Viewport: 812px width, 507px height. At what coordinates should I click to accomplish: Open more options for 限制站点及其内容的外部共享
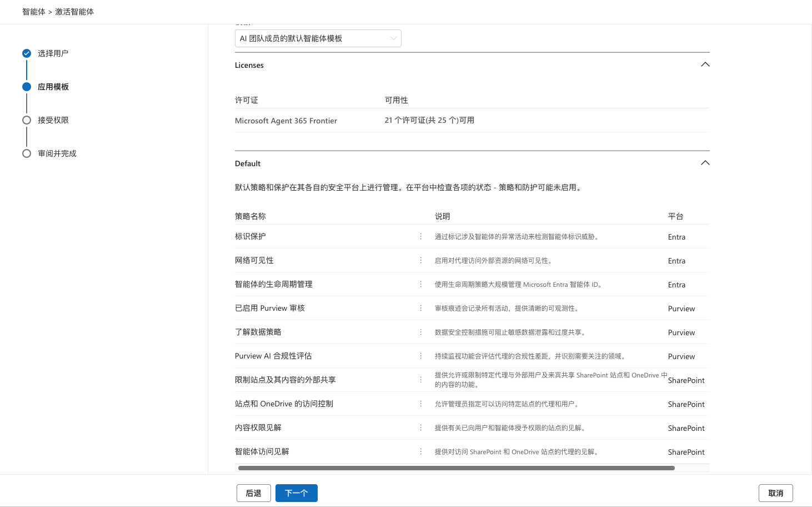tap(420, 380)
